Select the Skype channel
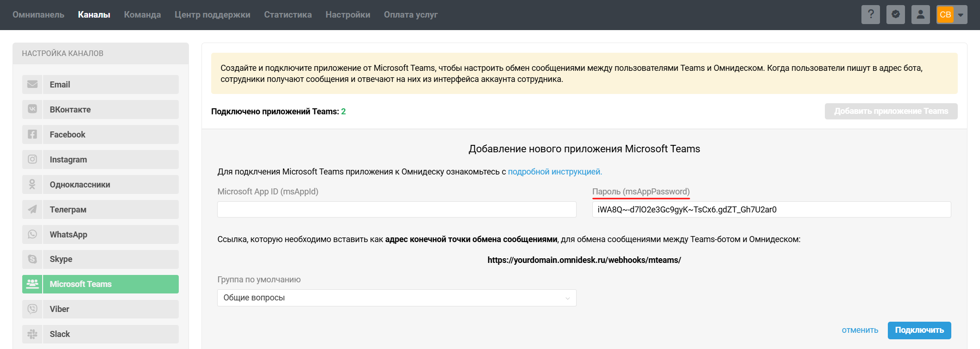The height and width of the screenshot is (349, 980). 101,259
